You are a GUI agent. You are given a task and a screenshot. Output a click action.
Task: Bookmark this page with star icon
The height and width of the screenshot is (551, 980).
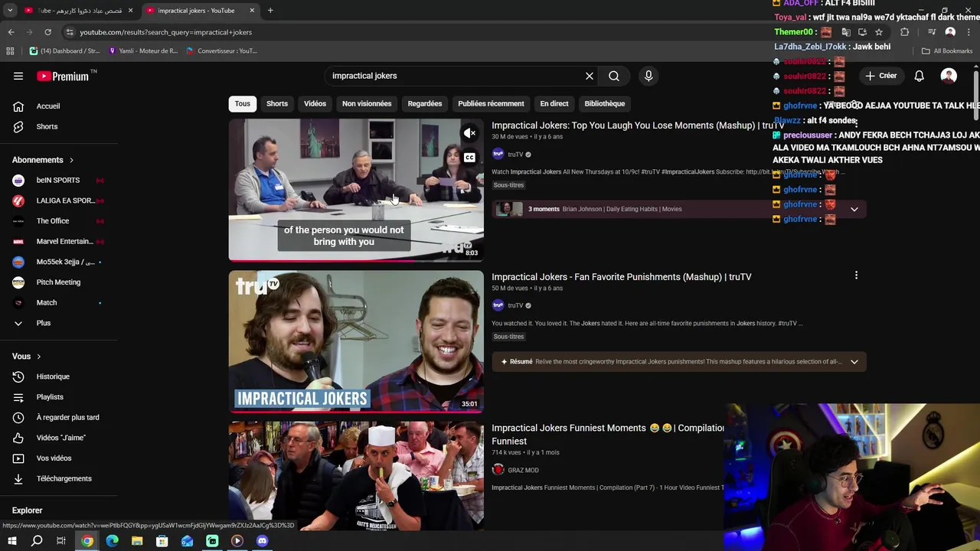tap(879, 32)
